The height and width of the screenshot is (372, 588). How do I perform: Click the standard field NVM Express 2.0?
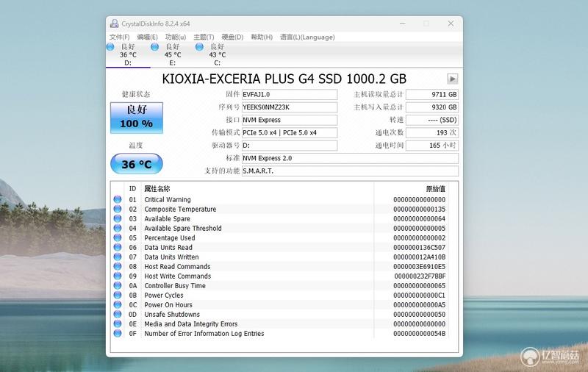coord(350,158)
